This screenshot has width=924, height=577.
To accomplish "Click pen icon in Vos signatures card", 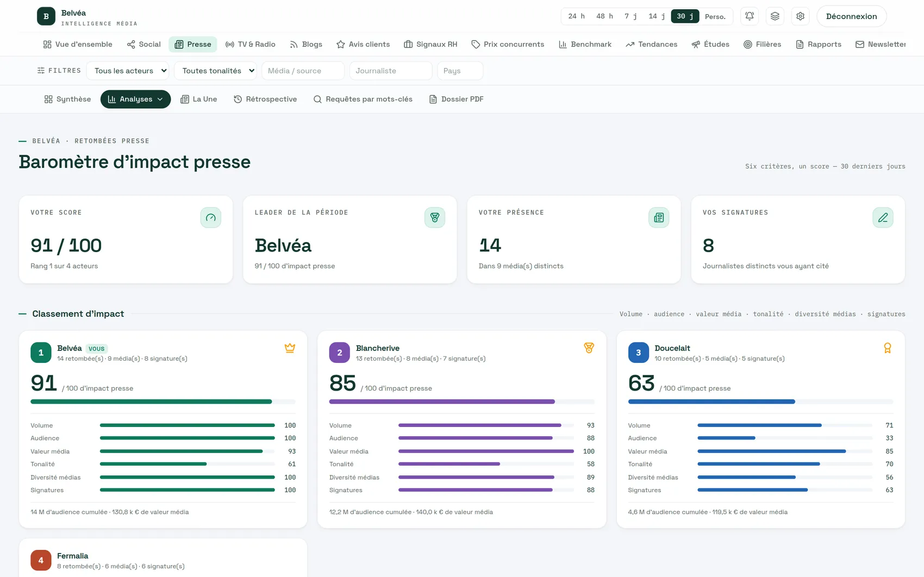I will click(883, 218).
